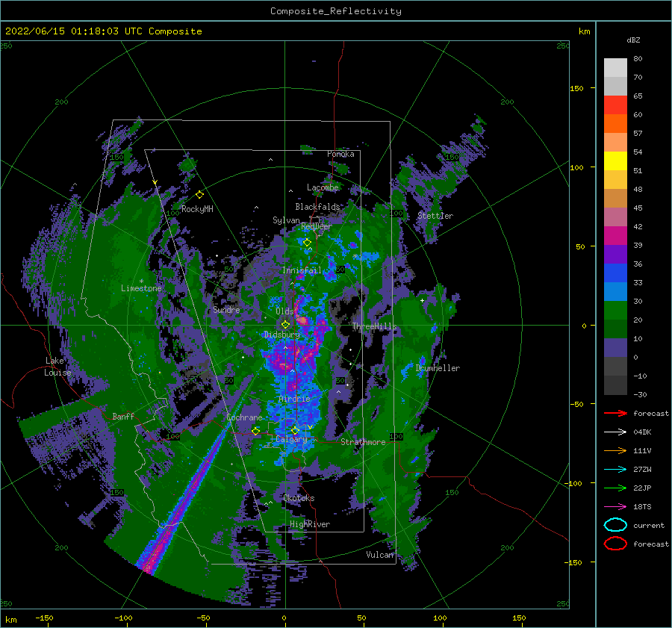Viewport: 672px width, 628px height.
Task: Select the orange 111V arrow legend entry
Action: [x=615, y=450]
